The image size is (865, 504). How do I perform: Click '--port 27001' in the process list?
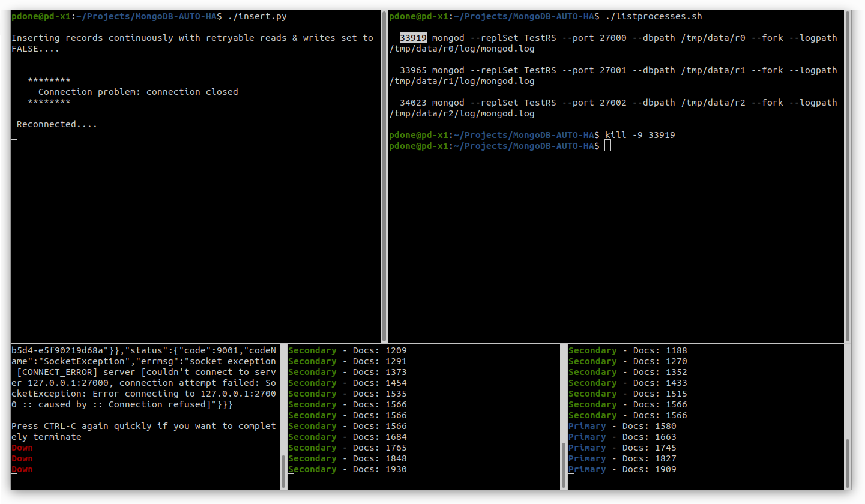click(594, 70)
